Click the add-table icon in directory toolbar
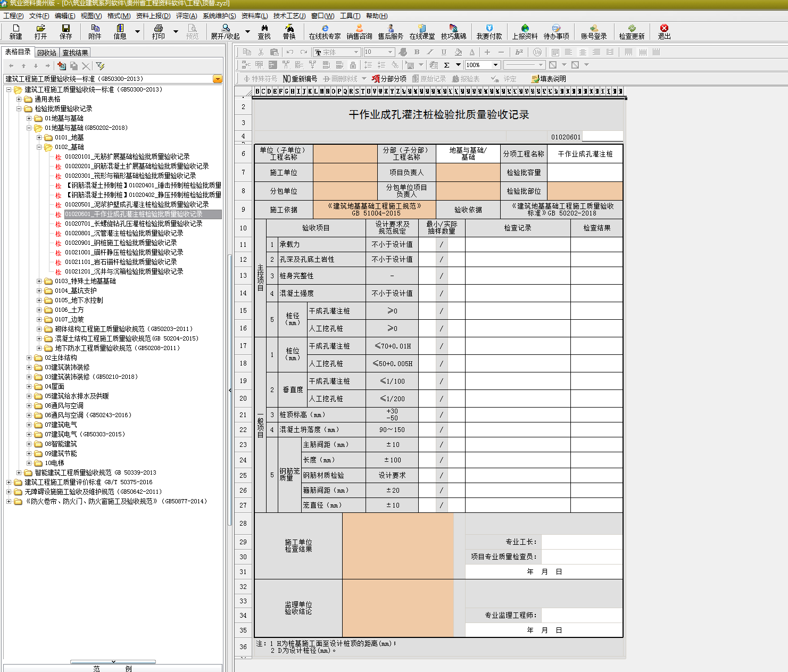Image resolution: width=788 pixels, height=672 pixels. 62,66
